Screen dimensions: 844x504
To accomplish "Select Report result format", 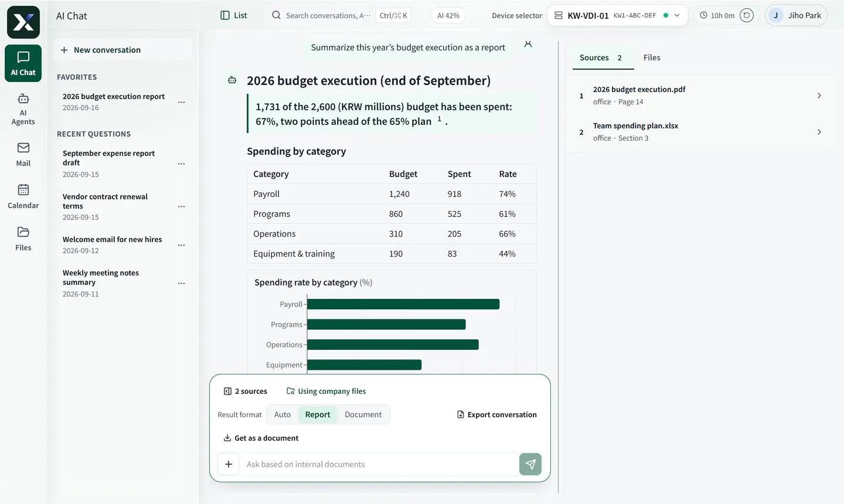I will click(x=318, y=414).
